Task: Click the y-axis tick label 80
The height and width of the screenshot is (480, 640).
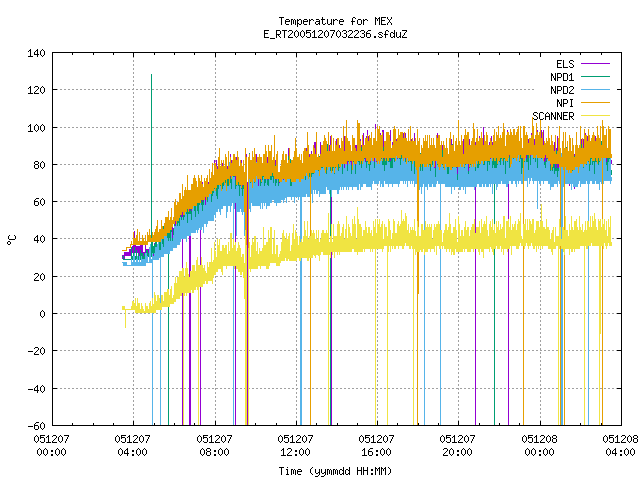Action: tap(39, 165)
